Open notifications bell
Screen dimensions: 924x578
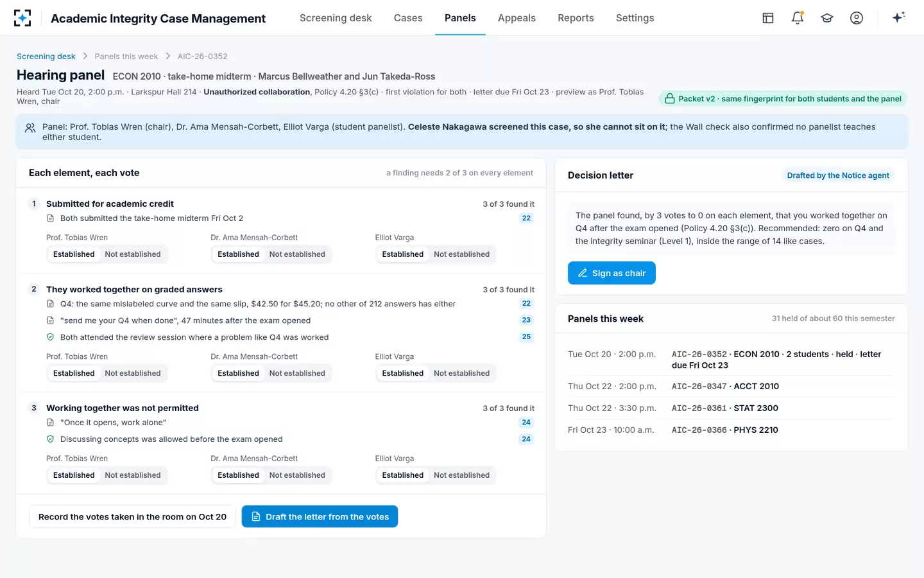798,18
